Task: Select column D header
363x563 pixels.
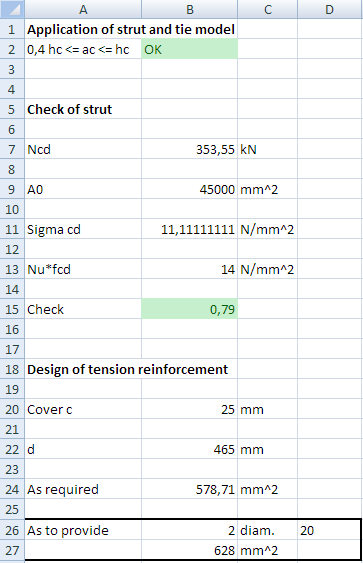Action: (x=330, y=9)
